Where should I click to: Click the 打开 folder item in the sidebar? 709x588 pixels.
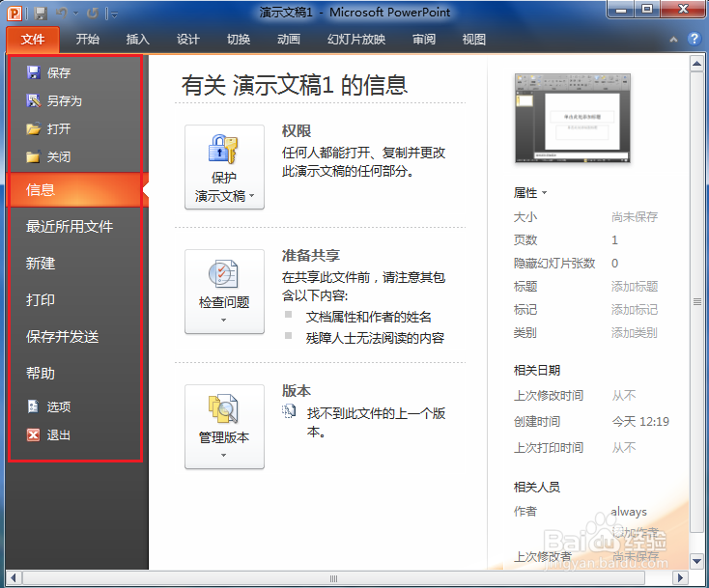(x=49, y=128)
